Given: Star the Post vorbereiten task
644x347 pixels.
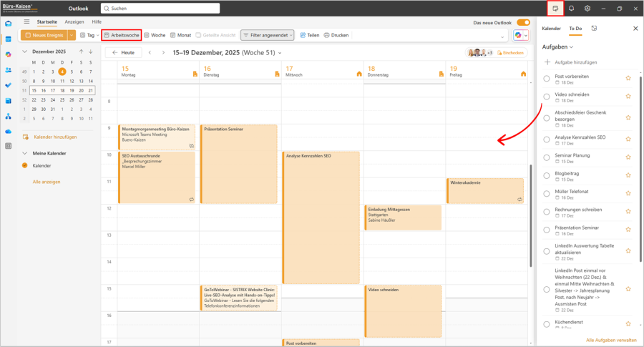Looking at the screenshot, I should click(x=628, y=78).
